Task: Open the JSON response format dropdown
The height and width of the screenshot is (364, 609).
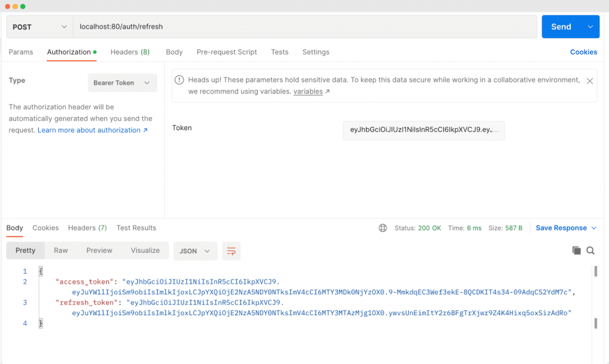Action: pyautogui.click(x=194, y=250)
